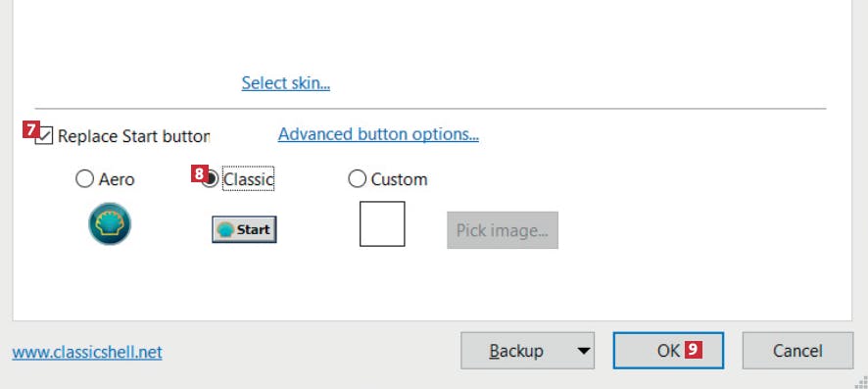Click the red number 8 step marker
Screen dimensions: 868x389
pyautogui.click(x=199, y=173)
